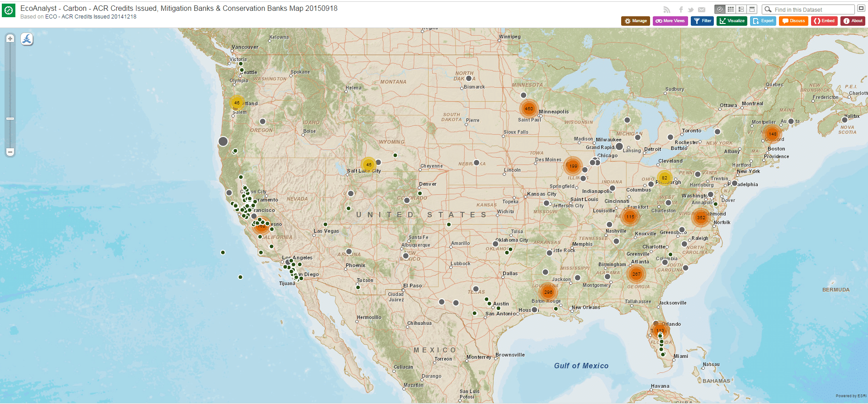The width and height of the screenshot is (868, 404).
Task: Open the Discuss tab
Action: tap(793, 21)
